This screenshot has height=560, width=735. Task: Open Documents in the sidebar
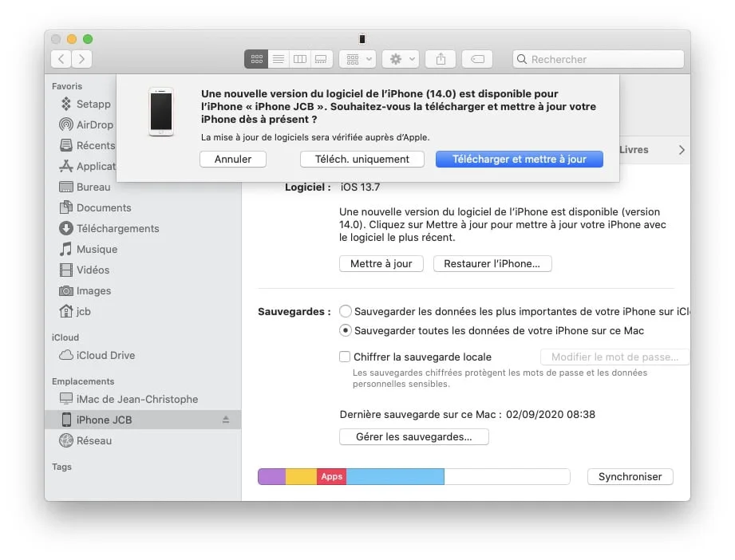pyautogui.click(x=95, y=207)
